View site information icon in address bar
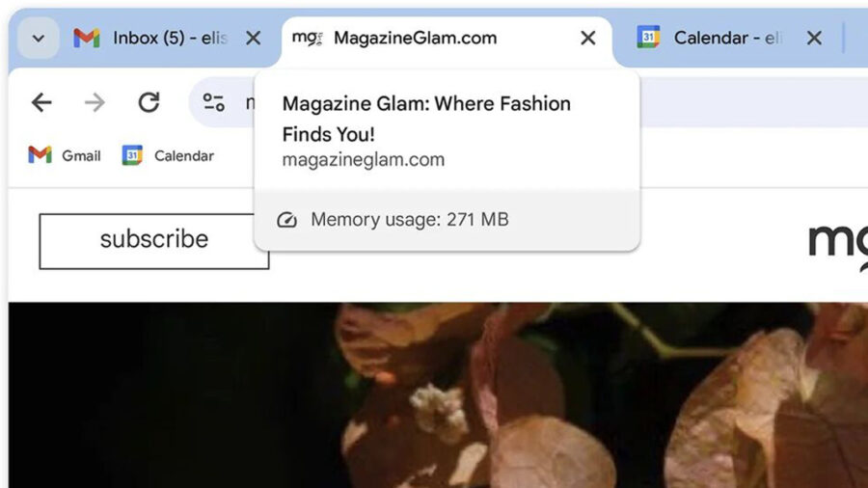Image resolution: width=868 pixels, height=488 pixels. (x=214, y=102)
